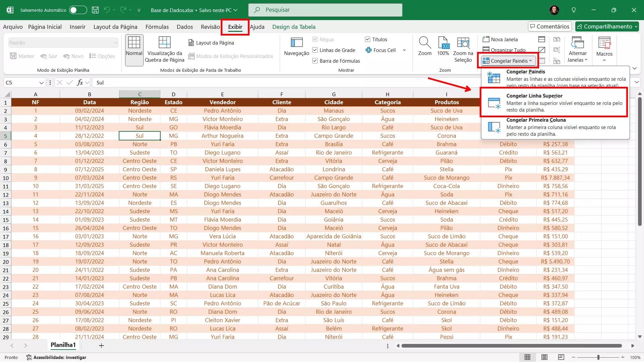Open Congelar Painéis dropdown

[x=508, y=61]
